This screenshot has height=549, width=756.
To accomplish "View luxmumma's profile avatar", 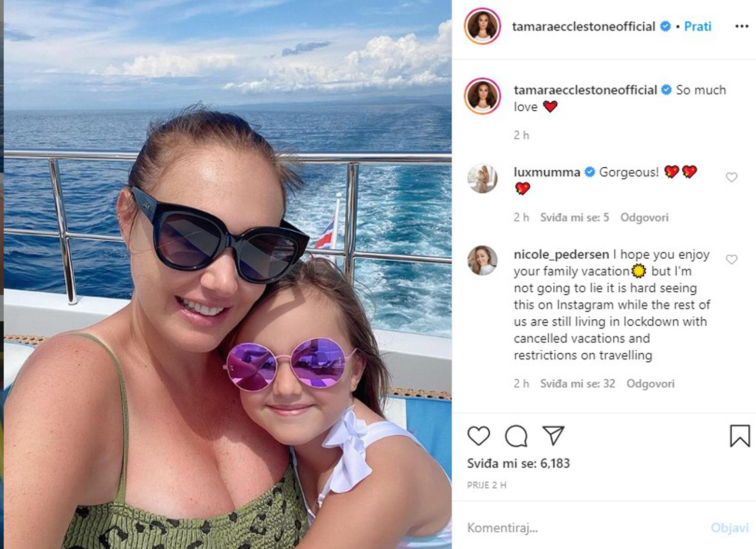I will [x=483, y=178].
